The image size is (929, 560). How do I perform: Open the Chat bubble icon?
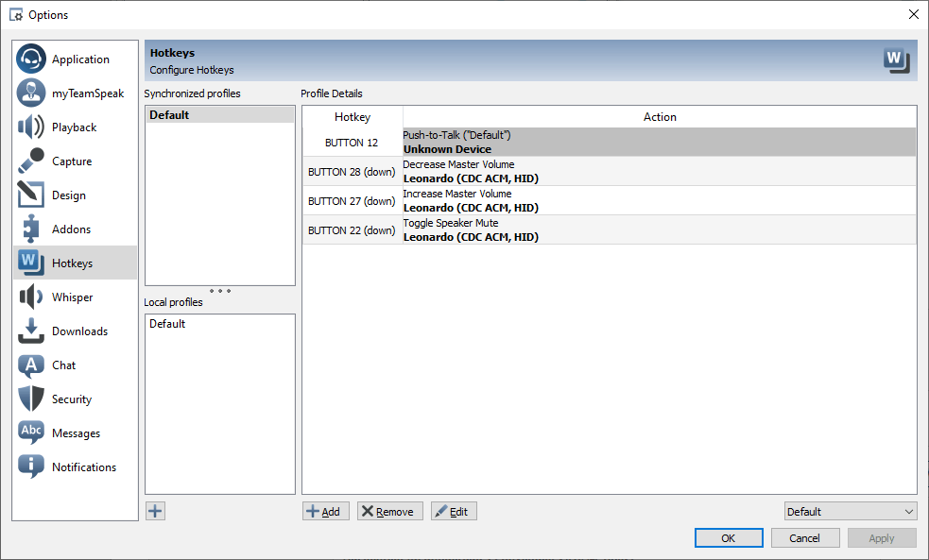click(31, 365)
